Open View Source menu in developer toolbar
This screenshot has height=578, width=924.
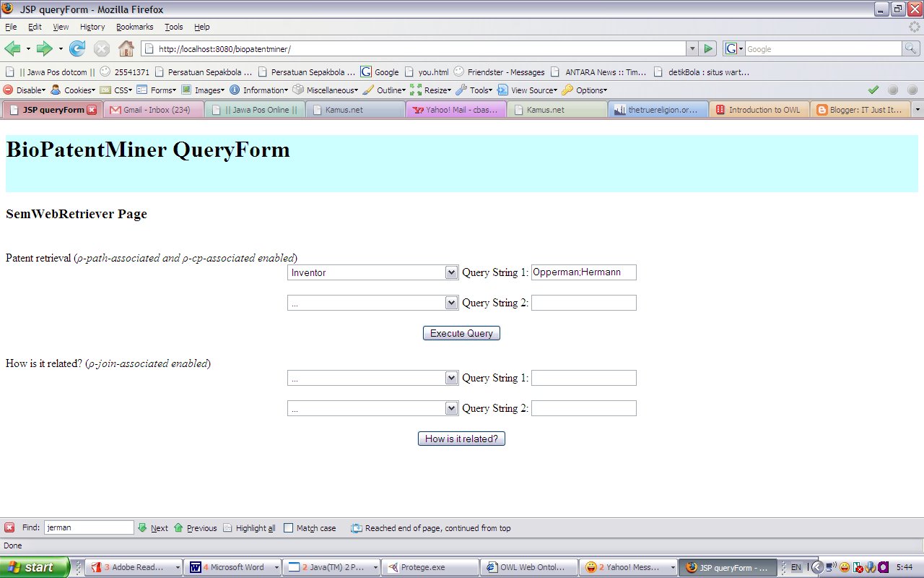click(527, 90)
